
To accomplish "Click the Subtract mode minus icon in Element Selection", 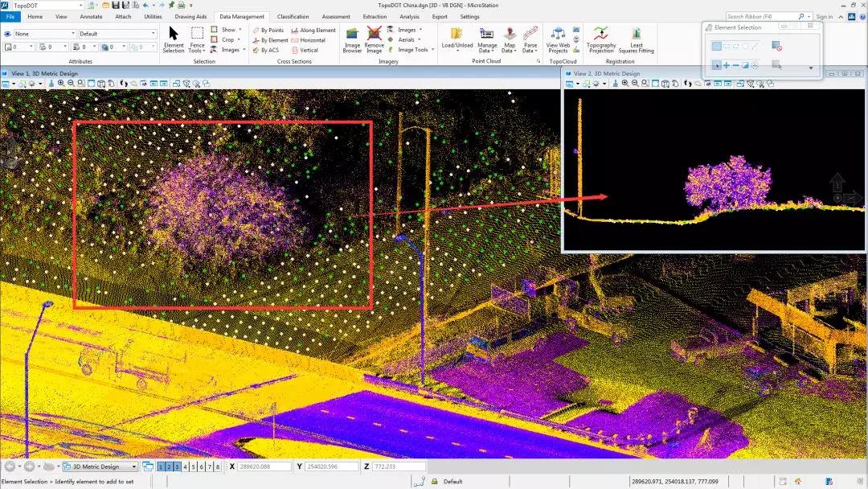I will click(735, 65).
